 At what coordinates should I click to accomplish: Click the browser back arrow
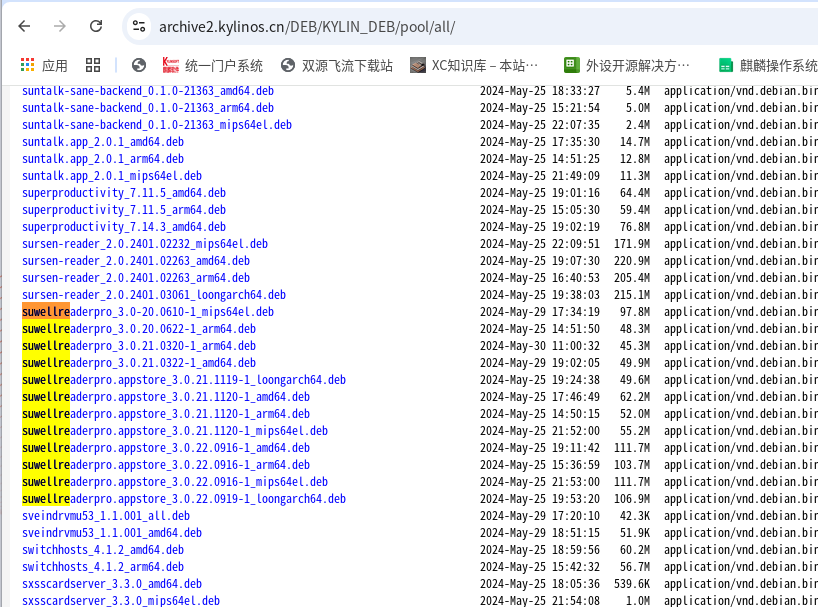click(x=25, y=26)
